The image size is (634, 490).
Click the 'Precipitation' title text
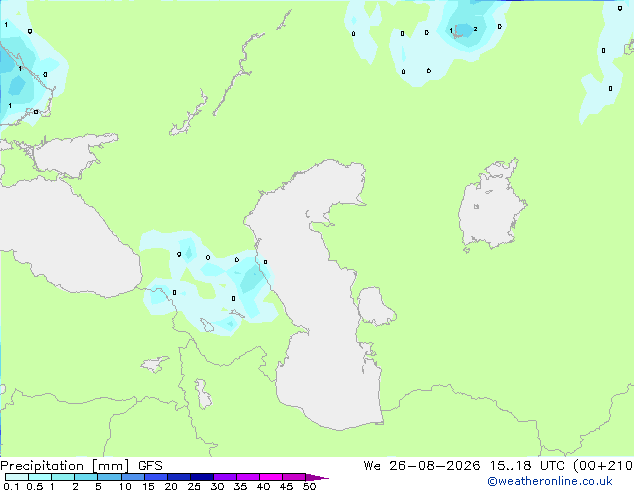pyautogui.click(x=42, y=466)
